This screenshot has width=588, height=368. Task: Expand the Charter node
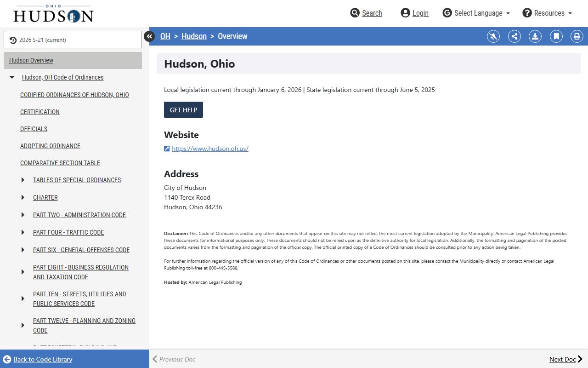point(23,197)
